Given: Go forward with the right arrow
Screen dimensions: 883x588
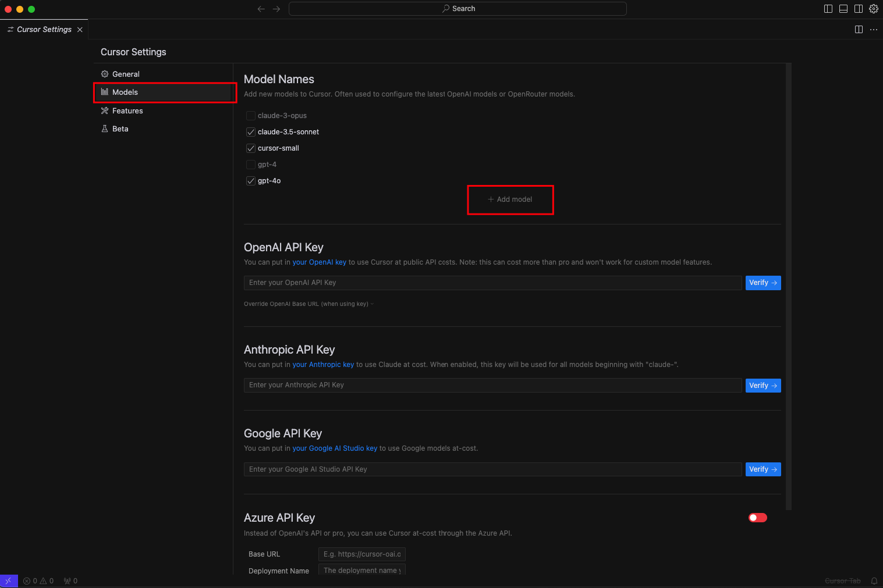Looking at the screenshot, I should pos(276,9).
